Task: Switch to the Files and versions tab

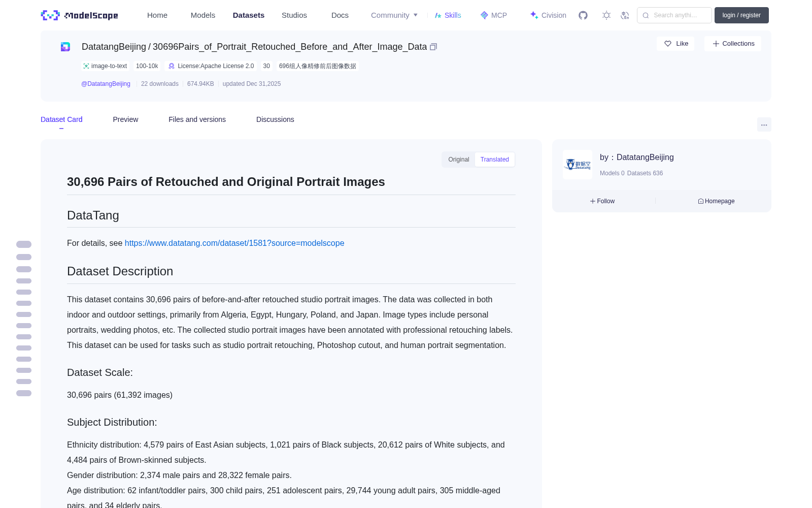Action: tap(197, 119)
